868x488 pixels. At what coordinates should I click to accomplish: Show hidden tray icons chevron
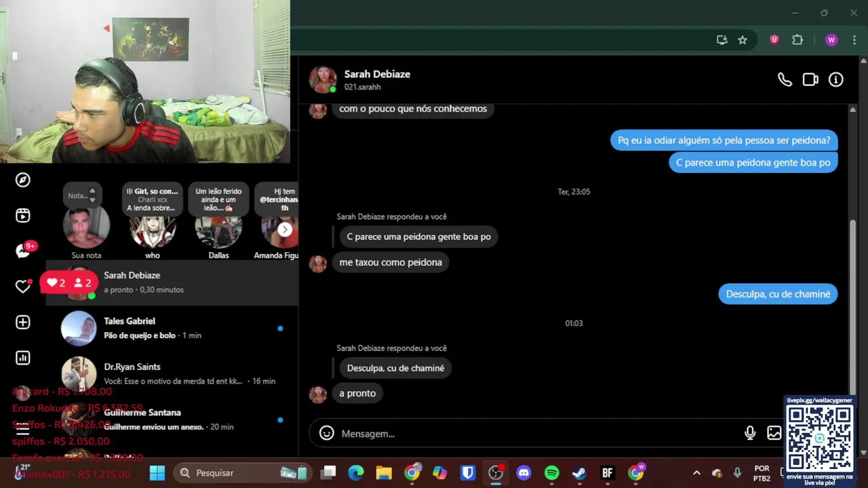pos(696,473)
